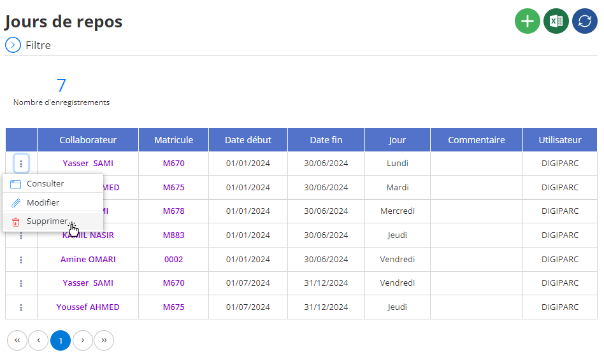Refresh the rest days list
The image size is (604, 364).
[x=584, y=21]
